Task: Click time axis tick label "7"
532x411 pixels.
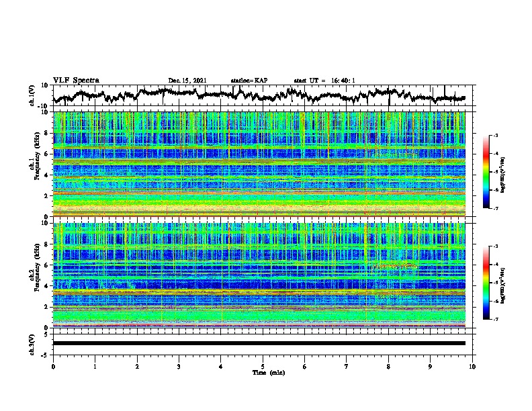Action: [347, 367]
